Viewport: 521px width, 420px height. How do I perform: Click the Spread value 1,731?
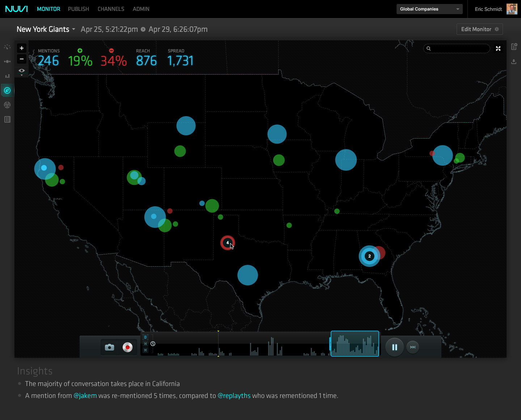[181, 61]
